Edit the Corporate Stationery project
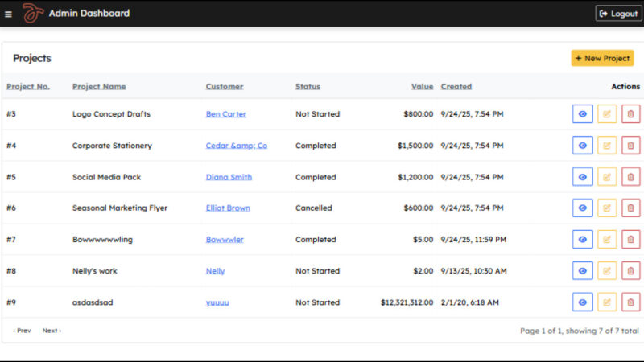The height and width of the screenshot is (362, 644). (607, 146)
